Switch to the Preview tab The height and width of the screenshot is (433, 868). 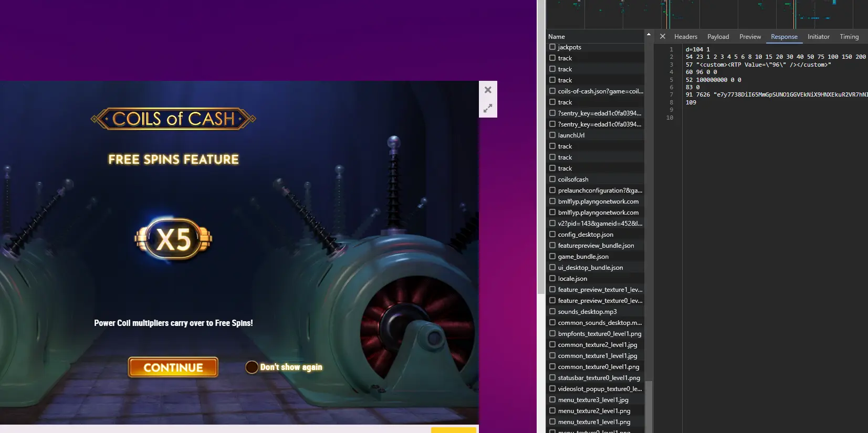point(750,37)
